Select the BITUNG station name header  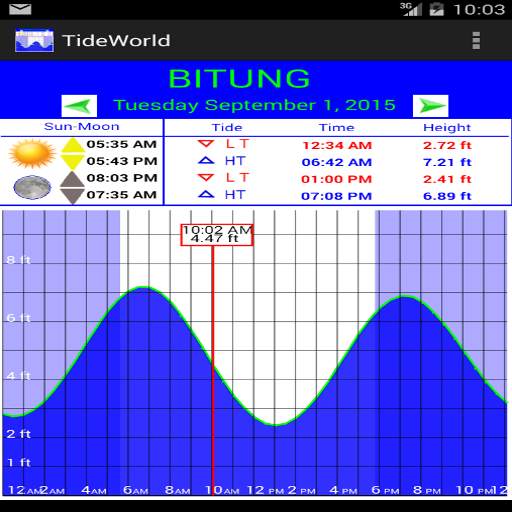point(239,79)
